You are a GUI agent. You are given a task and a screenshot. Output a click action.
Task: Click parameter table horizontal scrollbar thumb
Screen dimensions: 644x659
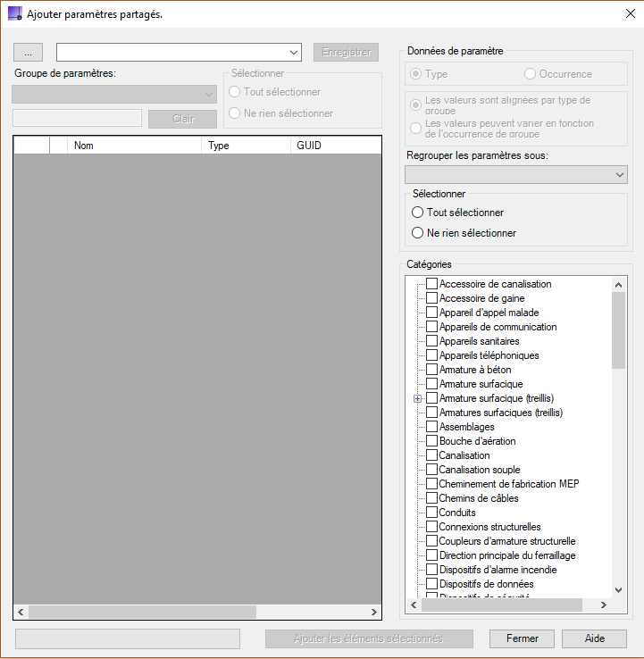click(142, 612)
